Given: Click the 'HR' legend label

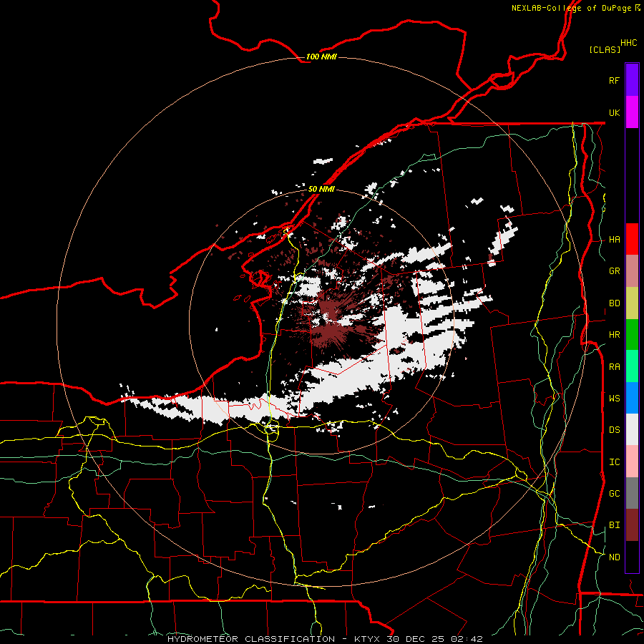Looking at the screenshot, I should click(615, 335).
